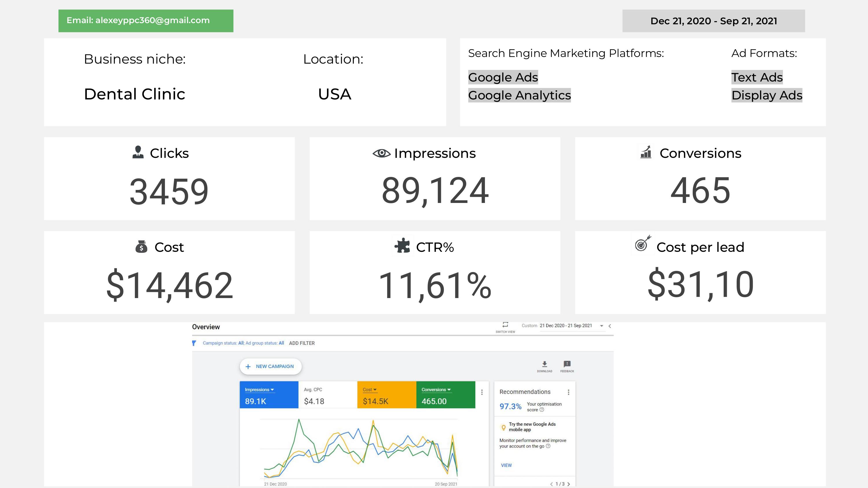The width and height of the screenshot is (868, 488).
Task: Go to next recommendation page arrow
Action: click(x=569, y=484)
